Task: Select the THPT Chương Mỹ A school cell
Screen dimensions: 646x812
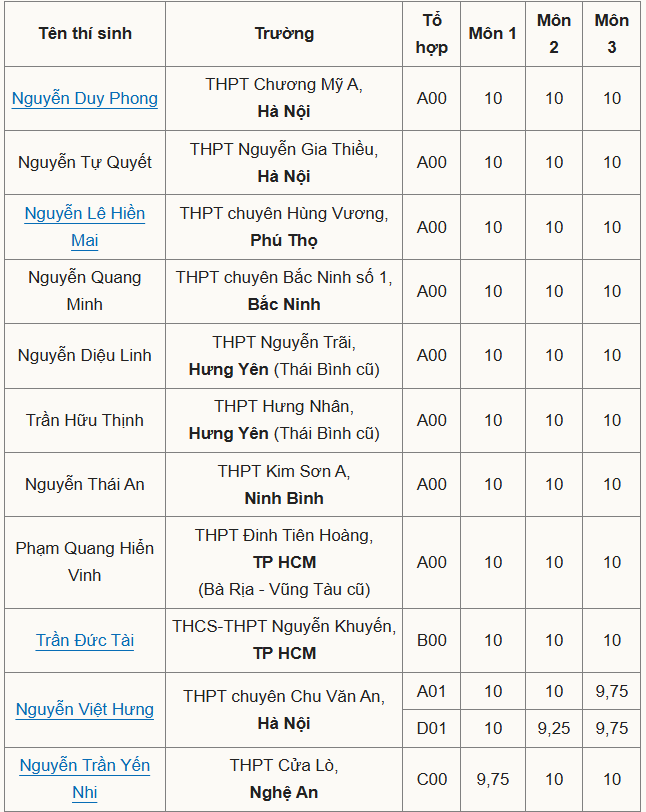Action: pos(284,98)
